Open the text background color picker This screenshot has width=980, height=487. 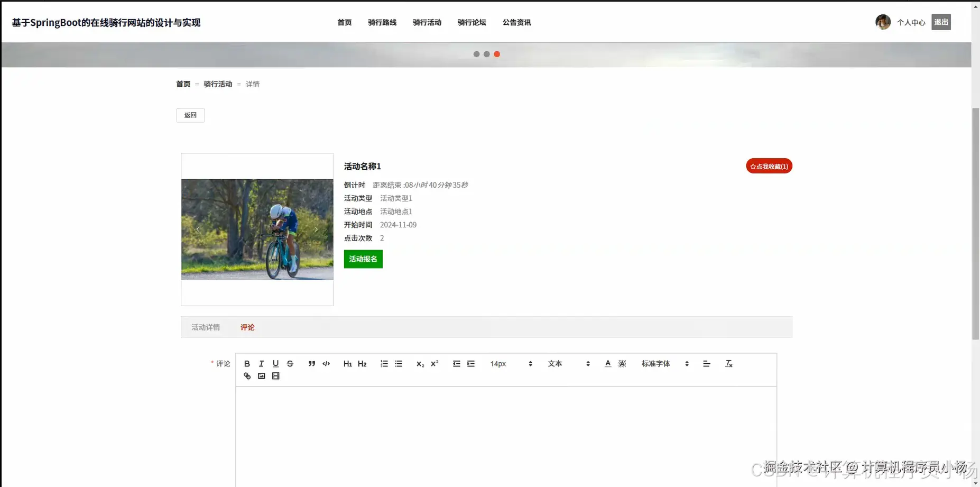(x=622, y=364)
